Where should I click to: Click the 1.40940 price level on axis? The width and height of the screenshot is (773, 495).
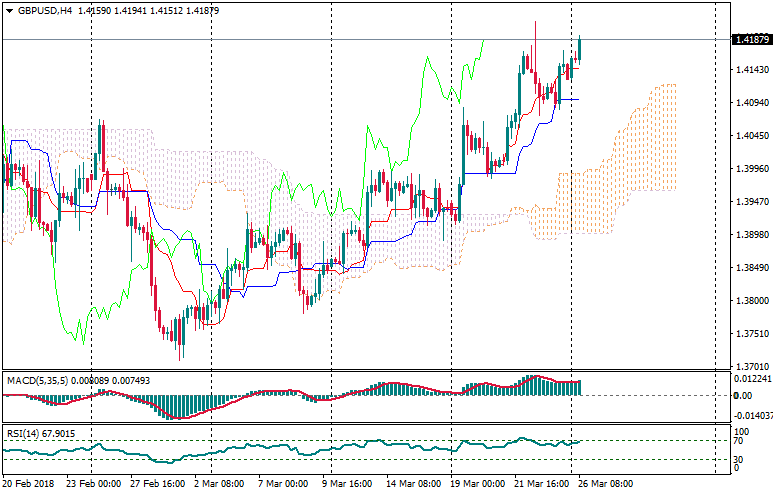click(750, 103)
